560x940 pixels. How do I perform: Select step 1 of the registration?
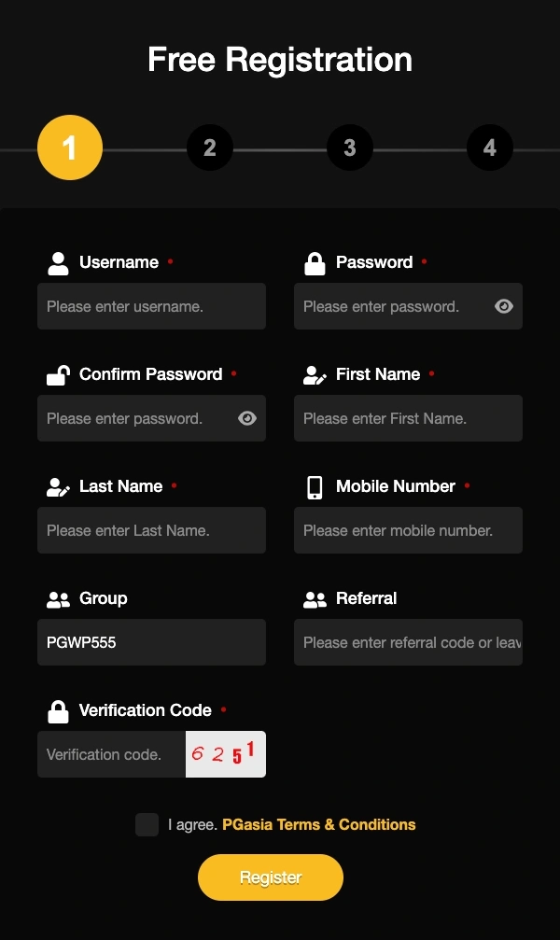(70, 147)
